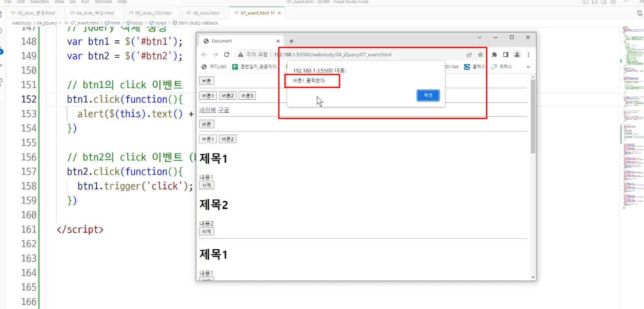Screen dimensions: 644x309
Task: Reload the page in Chrome
Action: pyautogui.click(x=226, y=55)
